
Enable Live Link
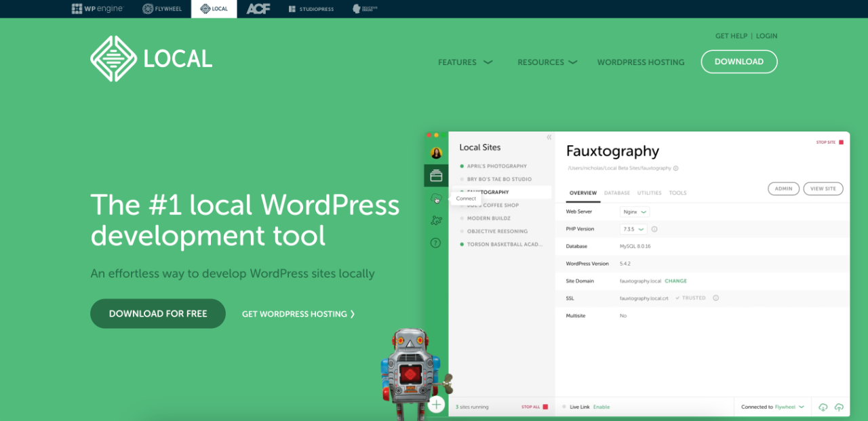[x=601, y=407]
